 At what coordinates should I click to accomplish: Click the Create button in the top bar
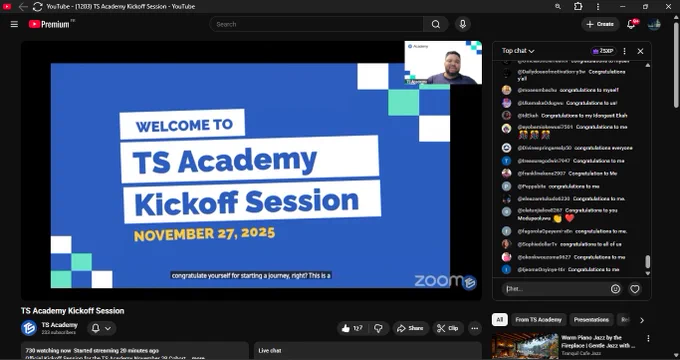coord(600,24)
